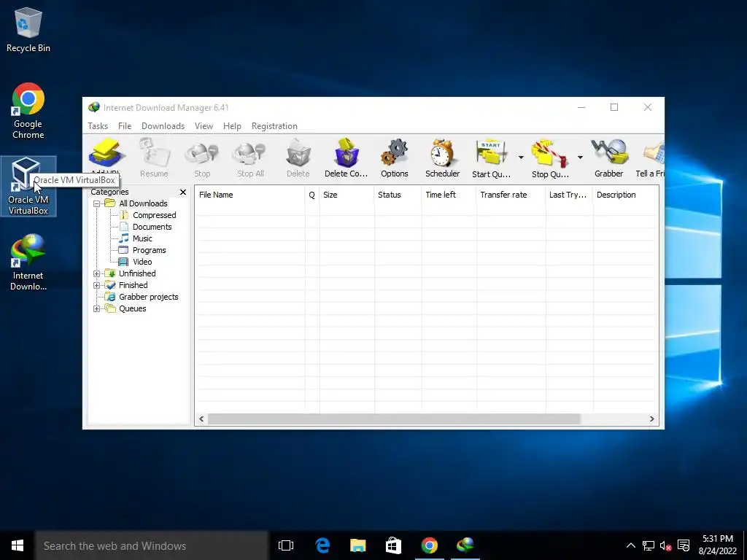This screenshot has width=747, height=560.
Task: Sort by Q column header
Action: 312,195
